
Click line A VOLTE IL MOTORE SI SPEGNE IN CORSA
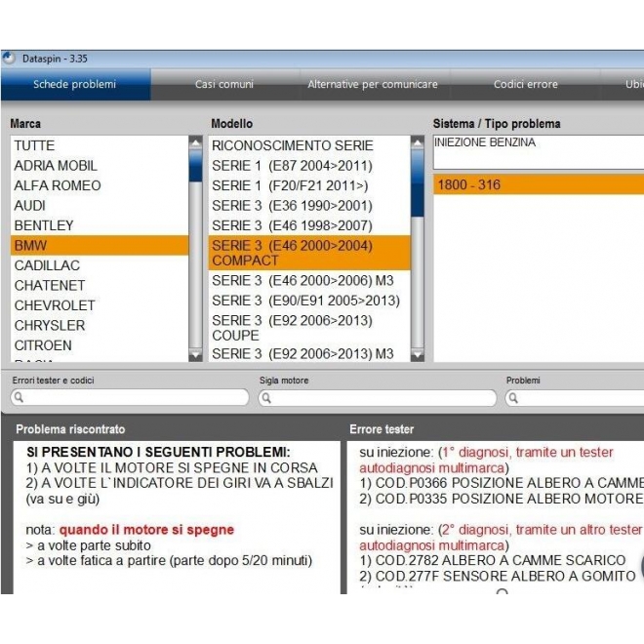(172, 467)
